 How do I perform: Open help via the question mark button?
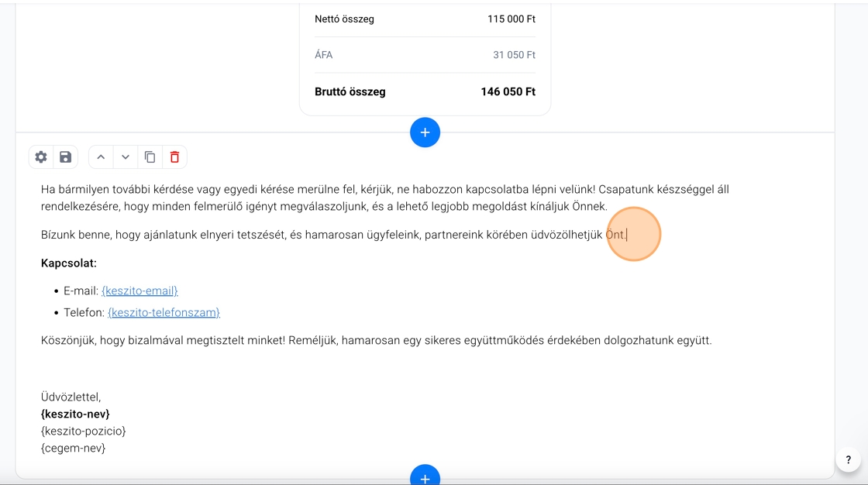coord(848,459)
